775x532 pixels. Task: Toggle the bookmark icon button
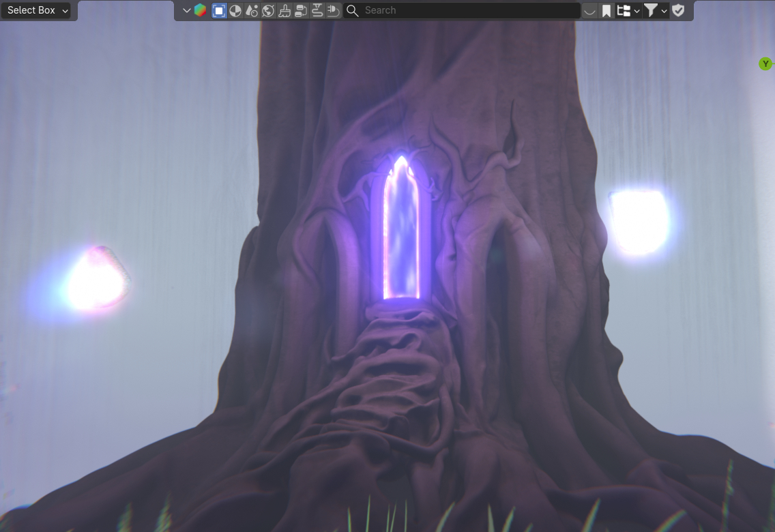(x=606, y=10)
